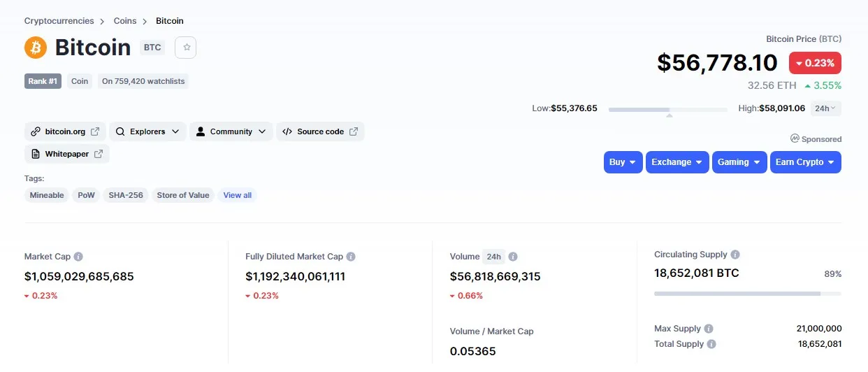
Task: Click the $56,778.10 Bitcoin price
Action: pos(717,63)
